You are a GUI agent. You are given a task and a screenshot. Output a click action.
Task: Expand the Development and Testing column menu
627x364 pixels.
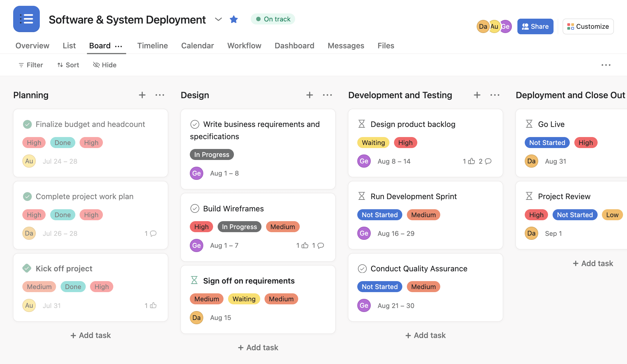tap(494, 95)
